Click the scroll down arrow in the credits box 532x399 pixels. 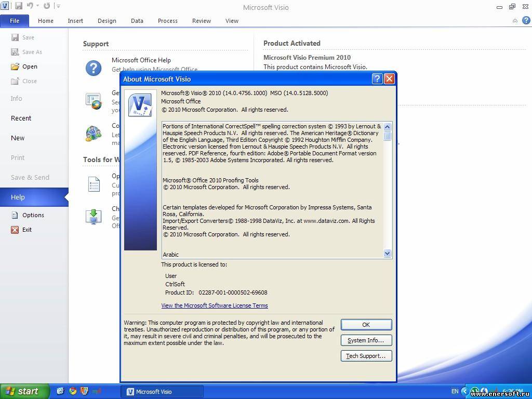pyautogui.click(x=387, y=254)
